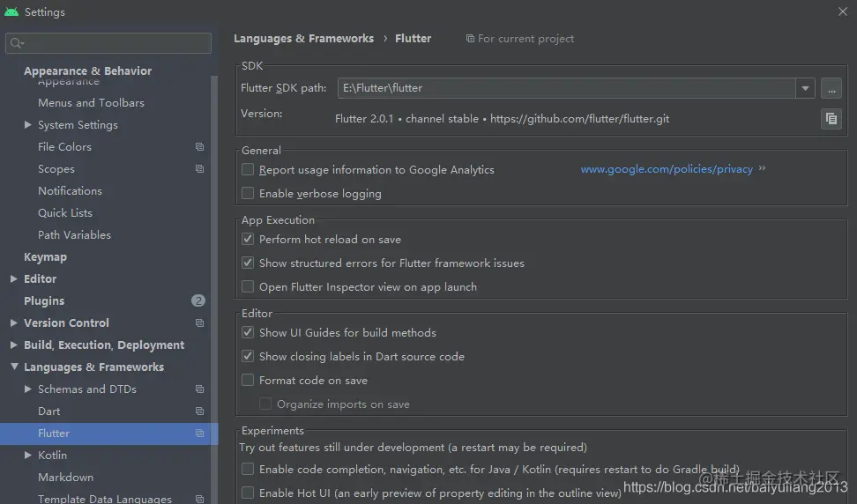
Task: Expand Build, Execution, Deployment group
Action: coord(13,345)
